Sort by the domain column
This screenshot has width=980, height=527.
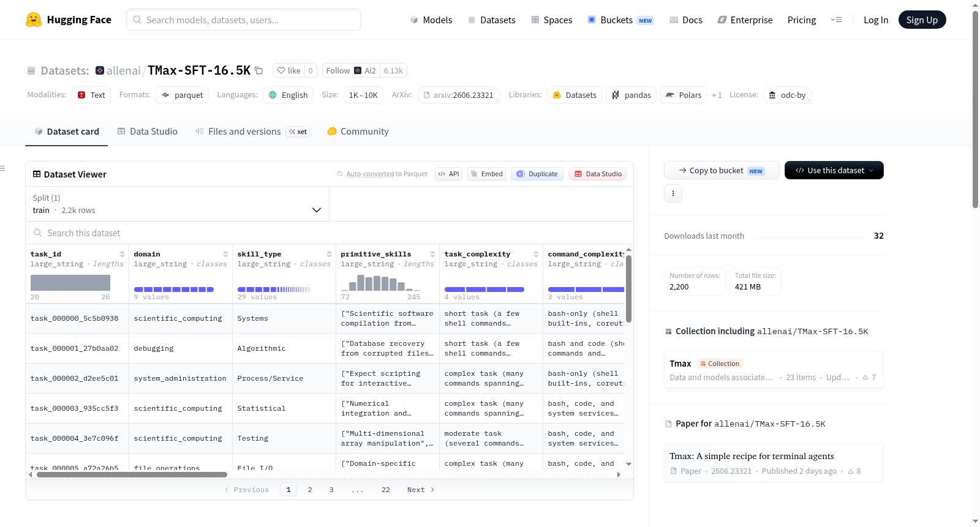point(225,254)
